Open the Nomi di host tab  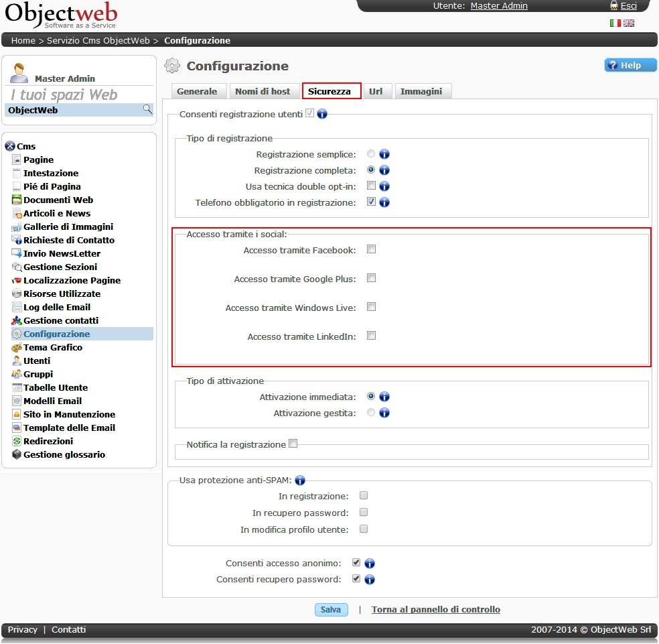(262, 91)
